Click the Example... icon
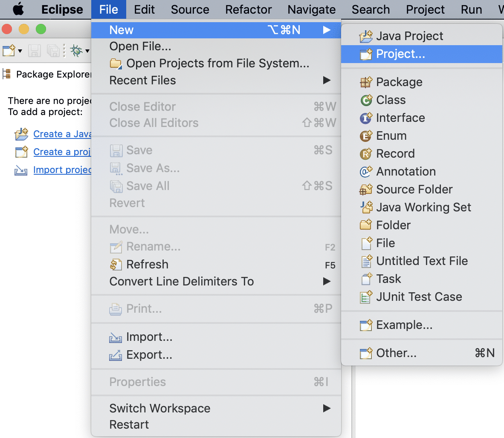504x438 pixels. 366,325
